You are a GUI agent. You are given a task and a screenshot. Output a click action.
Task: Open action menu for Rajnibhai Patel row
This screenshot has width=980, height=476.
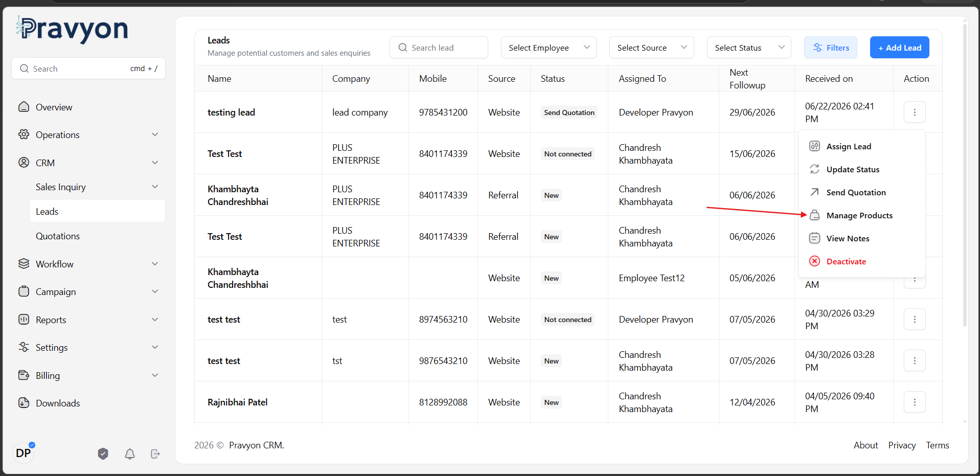click(915, 402)
